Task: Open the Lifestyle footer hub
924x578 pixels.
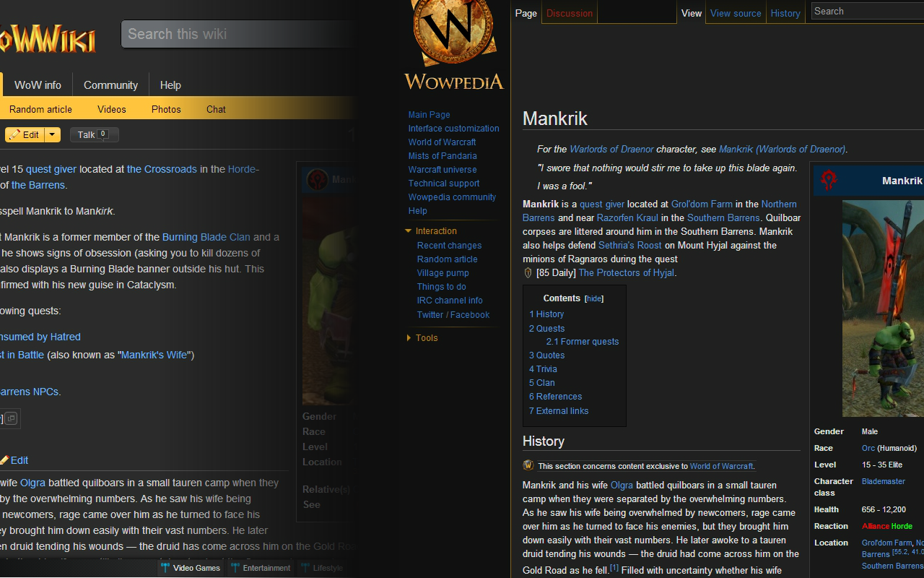Action: (x=322, y=568)
